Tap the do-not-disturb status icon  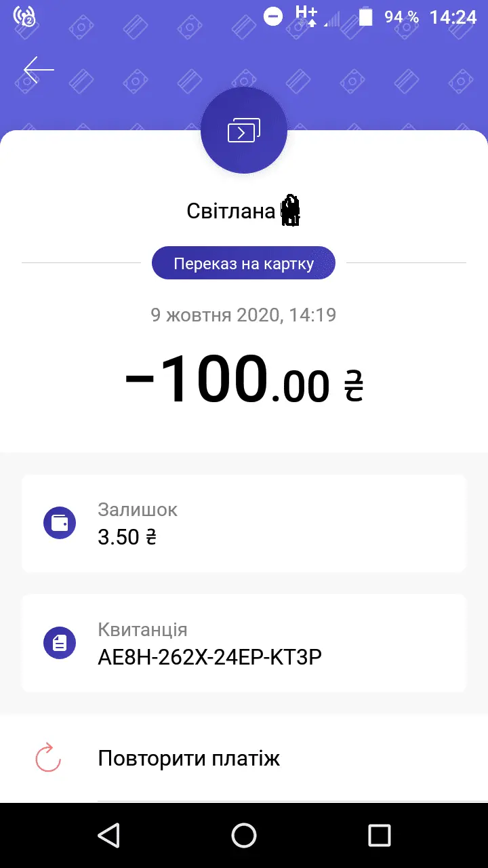[x=273, y=18]
